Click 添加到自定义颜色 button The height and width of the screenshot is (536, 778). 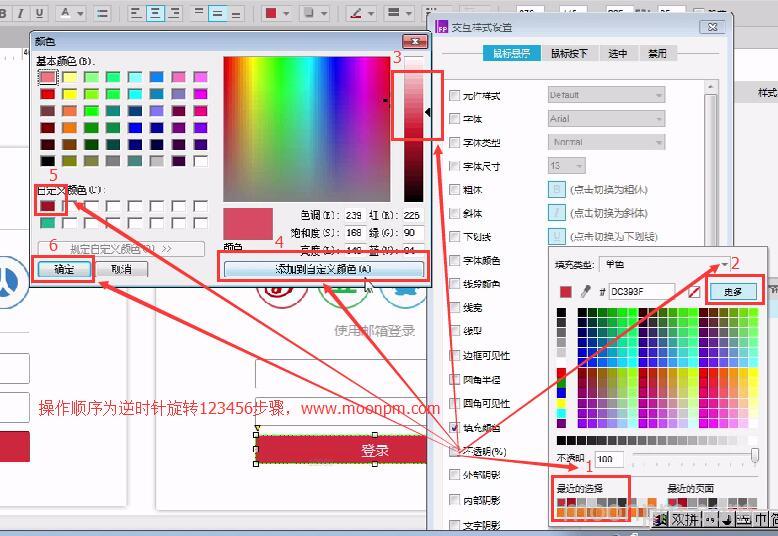pos(322,269)
